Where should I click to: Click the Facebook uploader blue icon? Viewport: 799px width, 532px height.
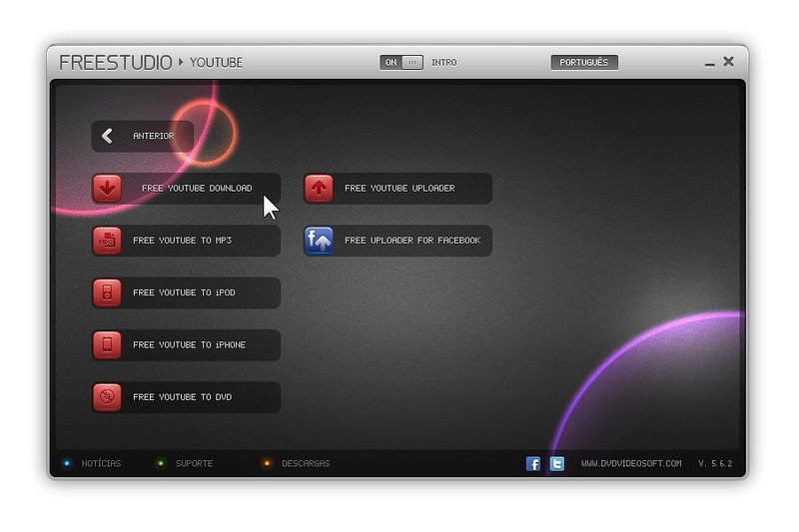[x=319, y=241]
